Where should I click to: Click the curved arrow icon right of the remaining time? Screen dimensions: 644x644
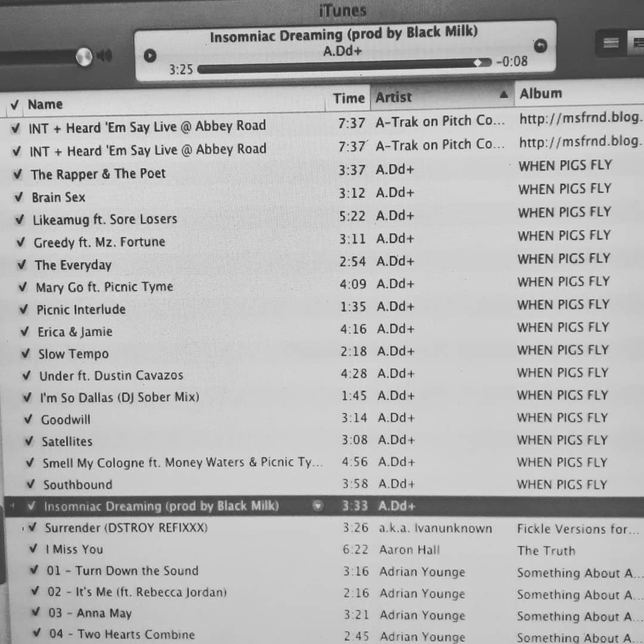540,45
